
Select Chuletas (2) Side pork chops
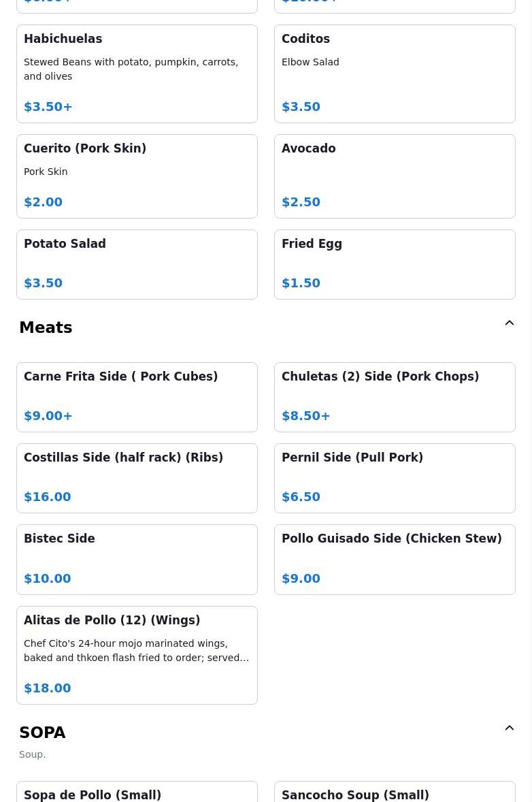[395, 397]
